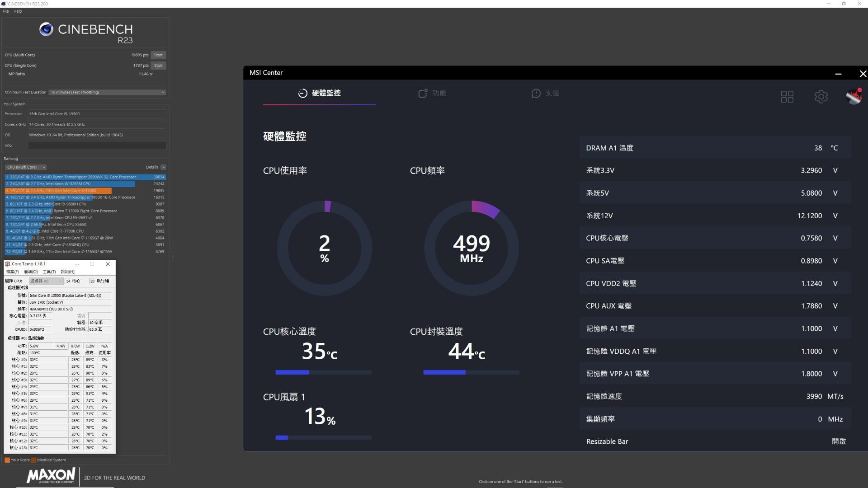This screenshot has width=868, height=488.
Task: Open the Minimum Test Duration dropdown
Action: point(107,92)
